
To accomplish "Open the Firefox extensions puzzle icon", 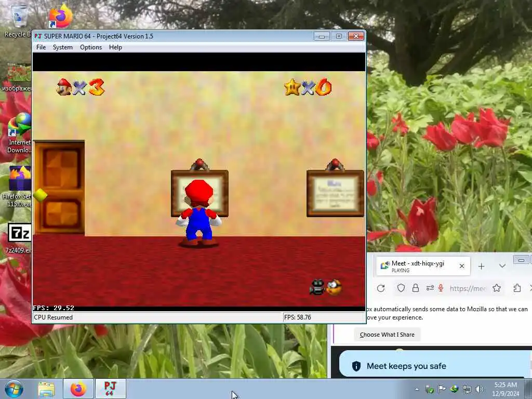I will tap(517, 288).
